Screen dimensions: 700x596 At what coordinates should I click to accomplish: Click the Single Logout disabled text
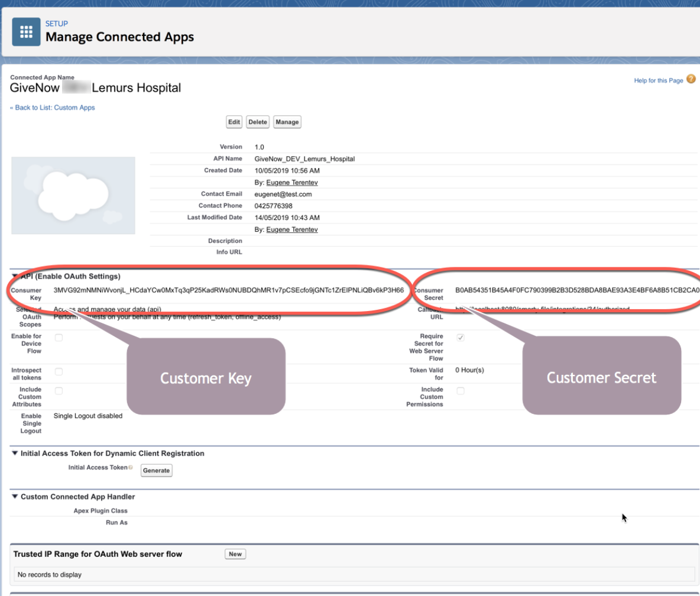click(88, 416)
